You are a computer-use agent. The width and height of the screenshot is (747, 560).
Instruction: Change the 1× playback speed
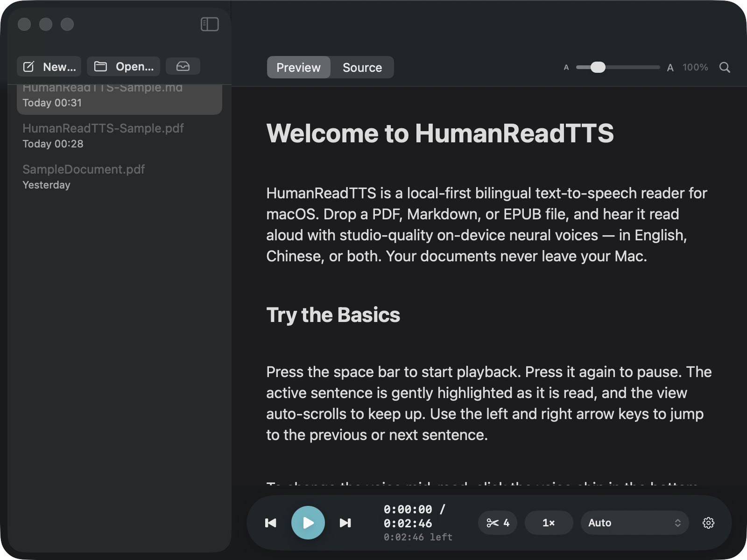[x=549, y=523]
